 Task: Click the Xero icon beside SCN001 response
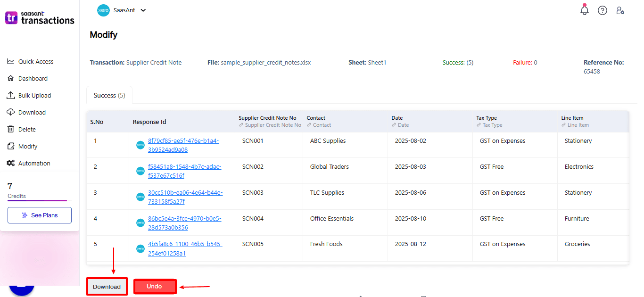click(140, 145)
